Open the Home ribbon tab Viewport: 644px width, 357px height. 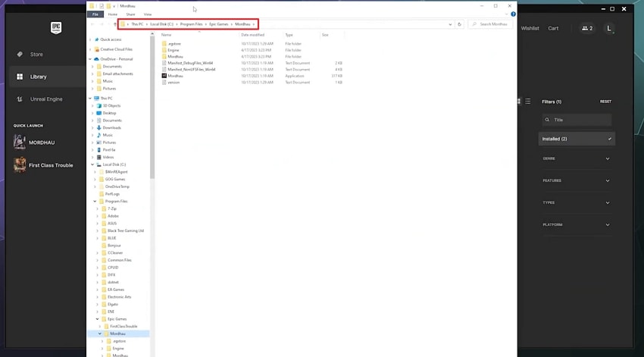pyautogui.click(x=113, y=14)
